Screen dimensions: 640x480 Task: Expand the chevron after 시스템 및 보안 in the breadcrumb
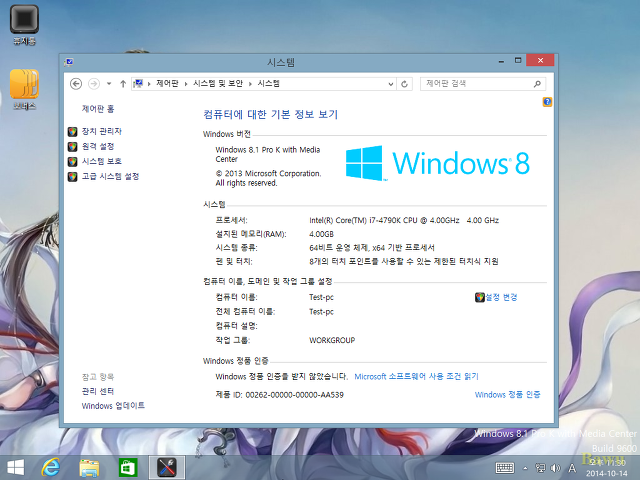click(x=250, y=84)
